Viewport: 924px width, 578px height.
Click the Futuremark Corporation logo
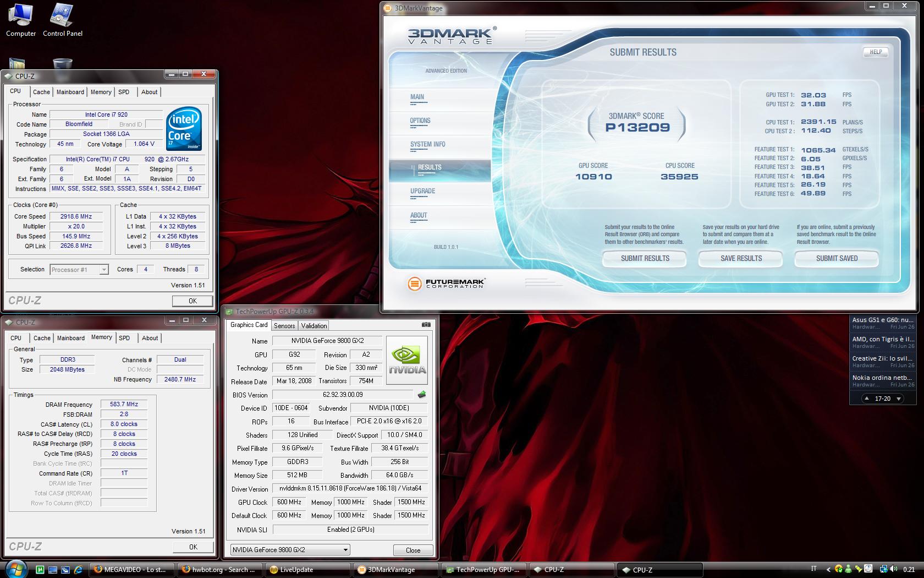[x=446, y=283]
